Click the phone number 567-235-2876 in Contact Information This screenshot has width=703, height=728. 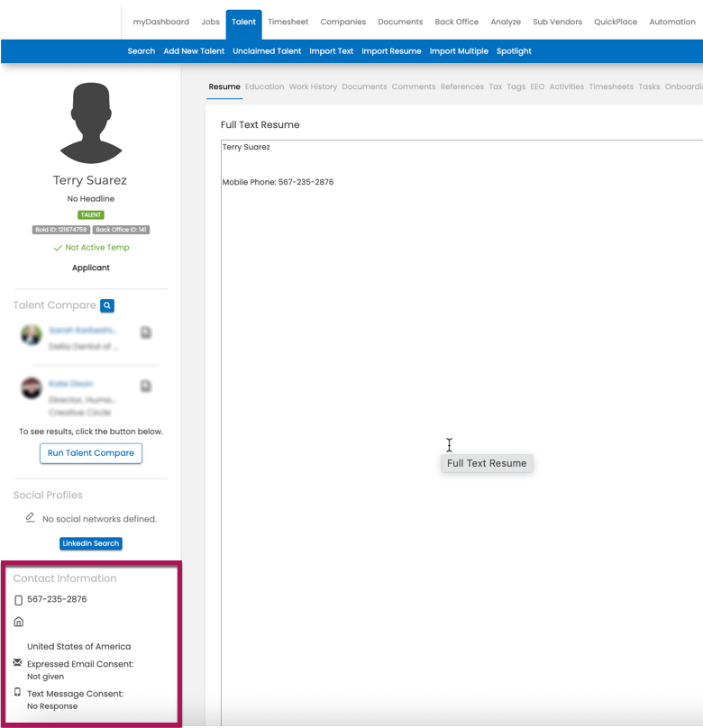[57, 599]
